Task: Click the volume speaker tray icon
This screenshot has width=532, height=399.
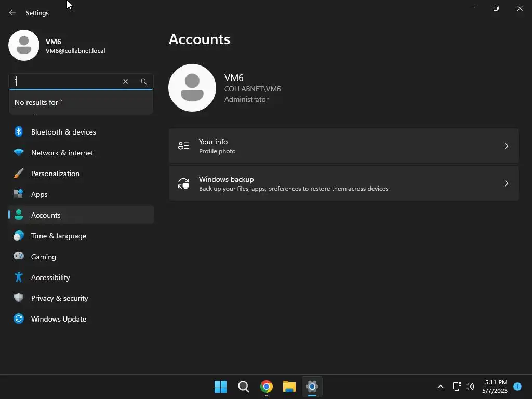Action: tap(470, 387)
